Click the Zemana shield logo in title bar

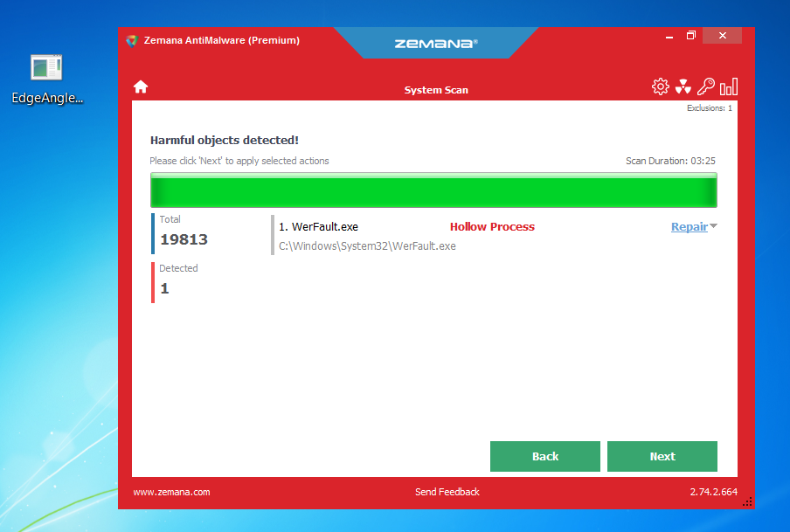[x=132, y=41]
